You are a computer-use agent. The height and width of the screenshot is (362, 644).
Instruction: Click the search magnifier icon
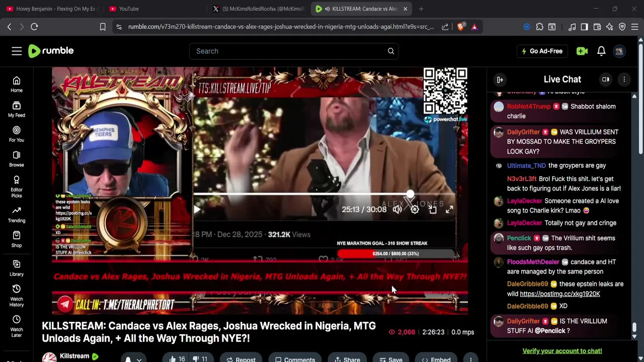(391, 51)
